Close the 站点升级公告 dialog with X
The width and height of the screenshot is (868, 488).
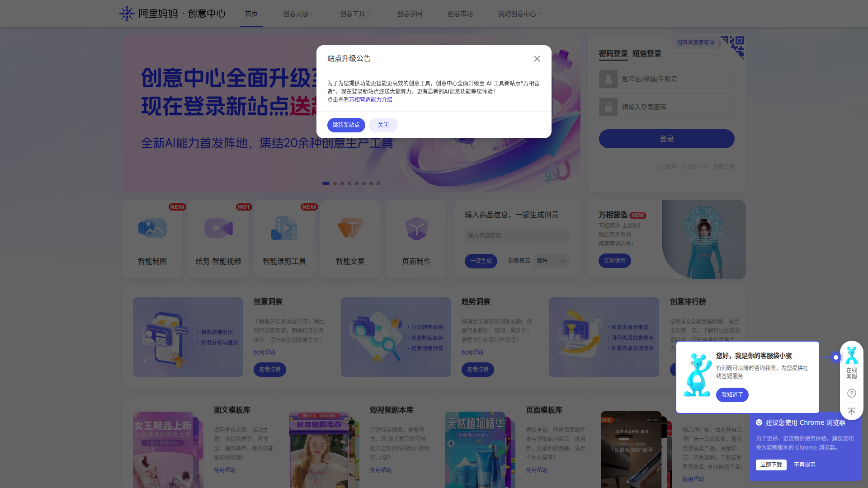[537, 59]
